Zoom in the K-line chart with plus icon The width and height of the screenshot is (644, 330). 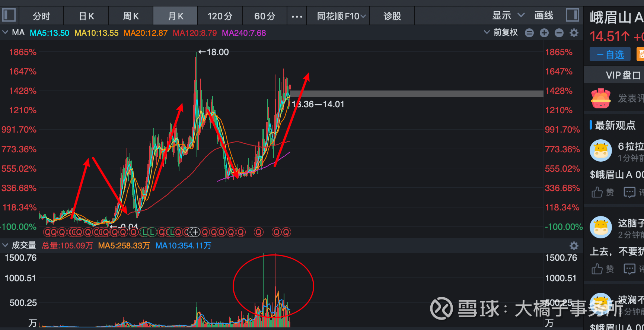click(x=544, y=33)
